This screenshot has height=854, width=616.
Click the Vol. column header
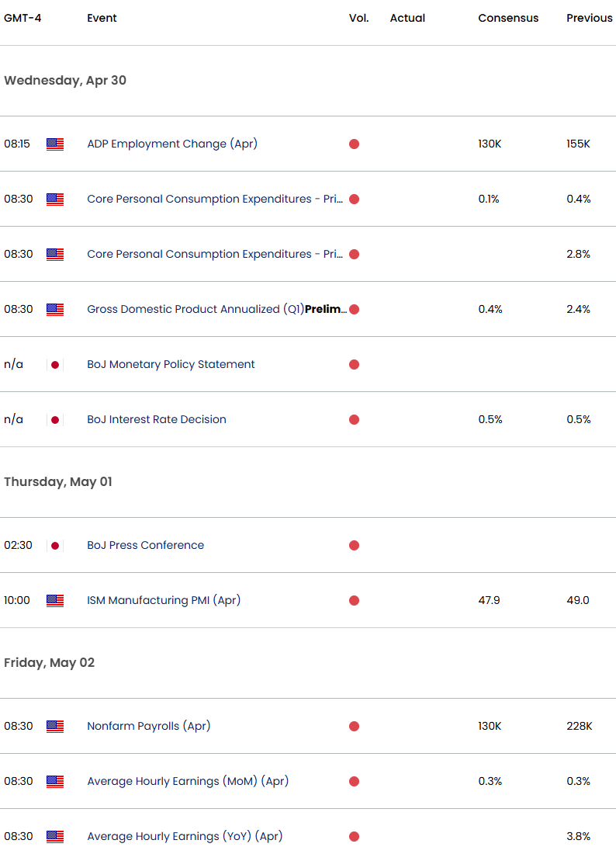coord(358,17)
